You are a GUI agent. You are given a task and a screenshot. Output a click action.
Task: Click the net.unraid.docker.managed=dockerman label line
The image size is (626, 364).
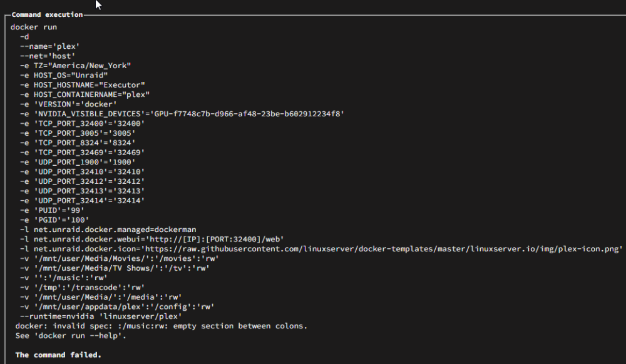pyautogui.click(x=108, y=230)
